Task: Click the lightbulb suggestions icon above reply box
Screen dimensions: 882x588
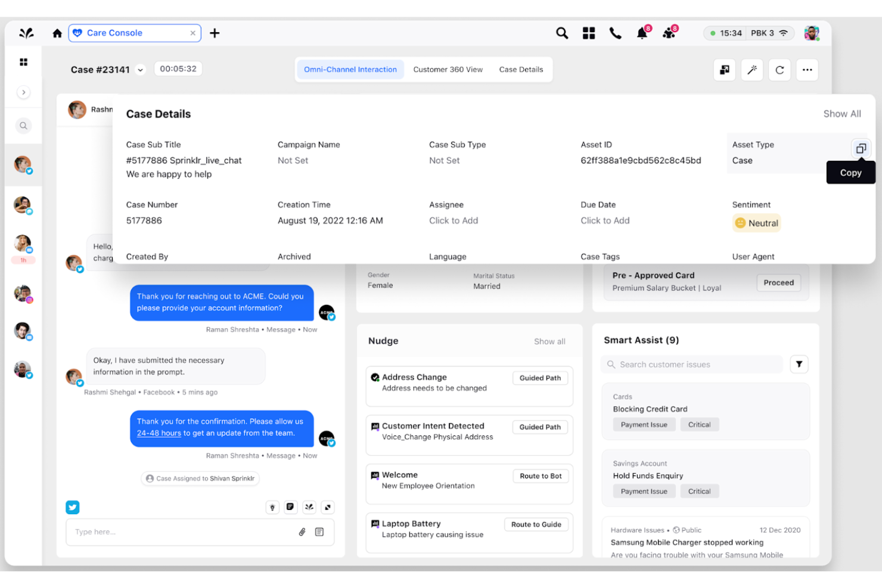Action: pyautogui.click(x=272, y=507)
